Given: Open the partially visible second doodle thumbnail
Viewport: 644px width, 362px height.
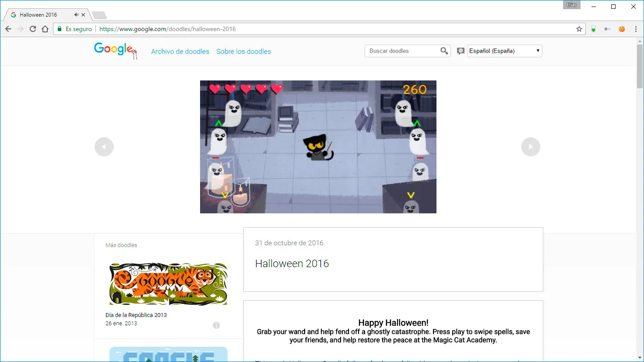Looking at the screenshot, I should point(169,354).
